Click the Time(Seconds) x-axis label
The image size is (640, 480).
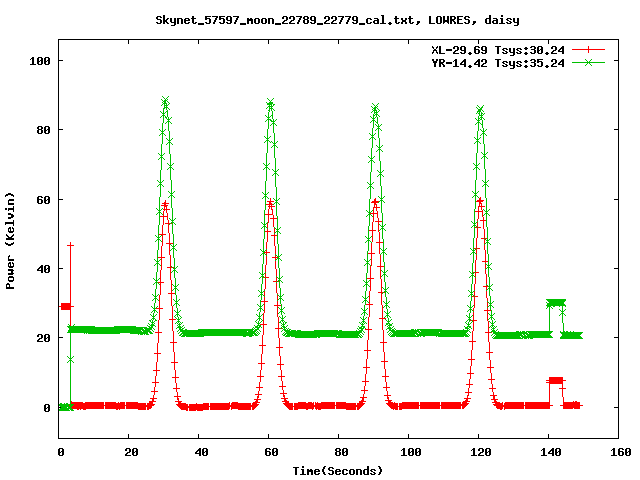coord(338,471)
